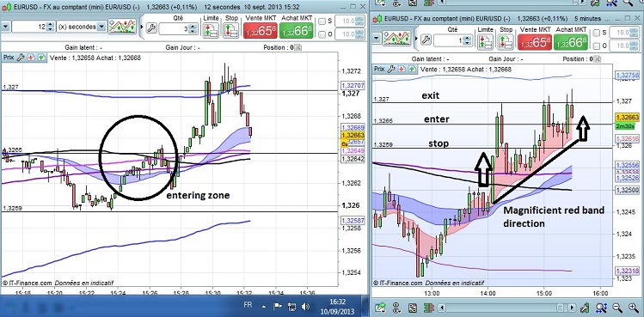Image resolution: width=644 pixels, height=317 pixels.
Task: Click bottom green-red bars icon in 5-minutes window
Action: click(428, 307)
